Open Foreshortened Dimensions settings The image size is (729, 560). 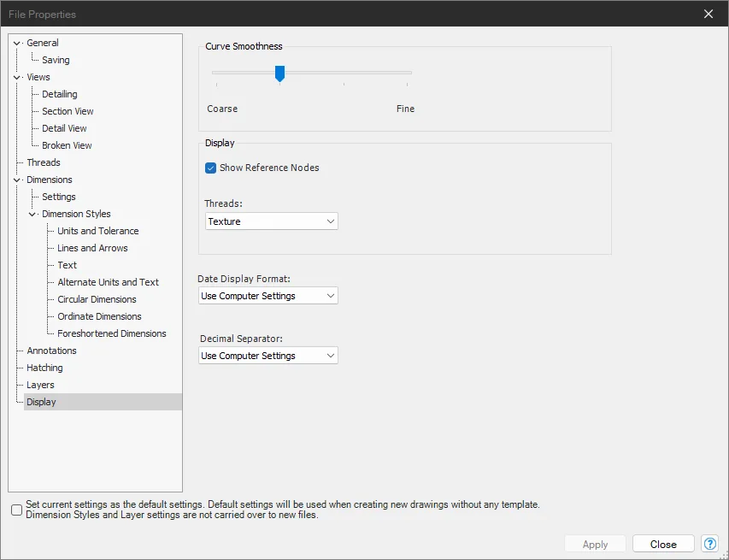[112, 333]
